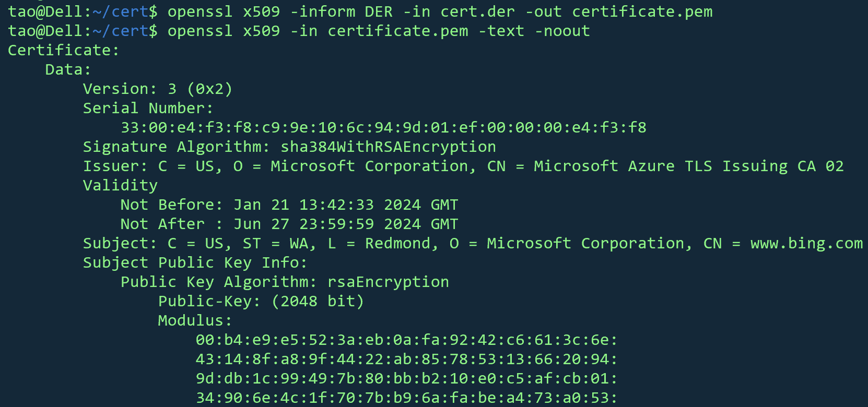Viewport: 868px width, 407px height.
Task: Click the second command's -text option
Action: (501, 31)
